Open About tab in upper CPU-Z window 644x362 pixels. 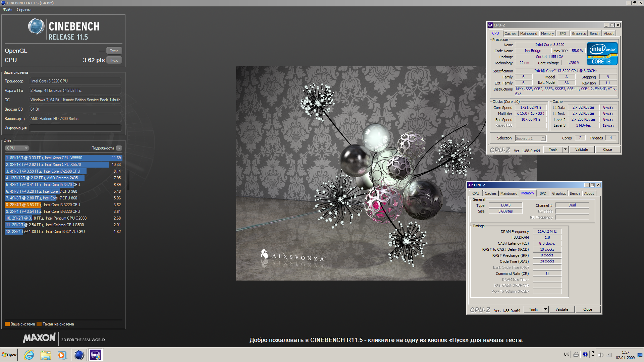point(609,34)
